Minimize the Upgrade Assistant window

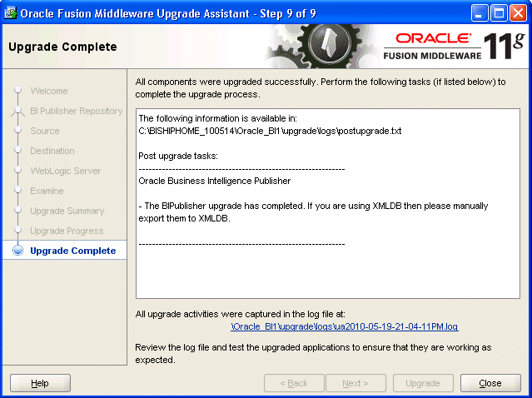tap(480, 13)
